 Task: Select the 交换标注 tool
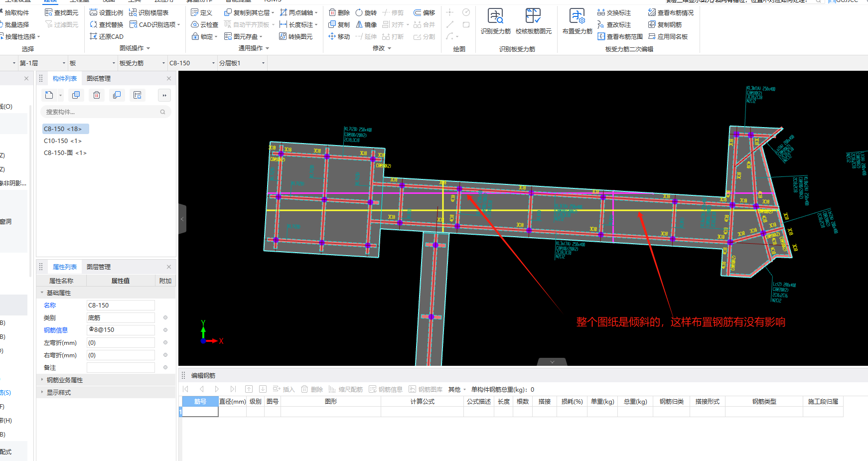coord(614,12)
